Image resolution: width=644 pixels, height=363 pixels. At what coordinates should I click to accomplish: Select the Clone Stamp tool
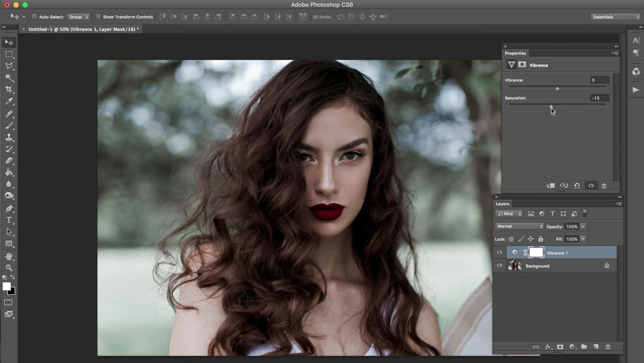tap(9, 137)
